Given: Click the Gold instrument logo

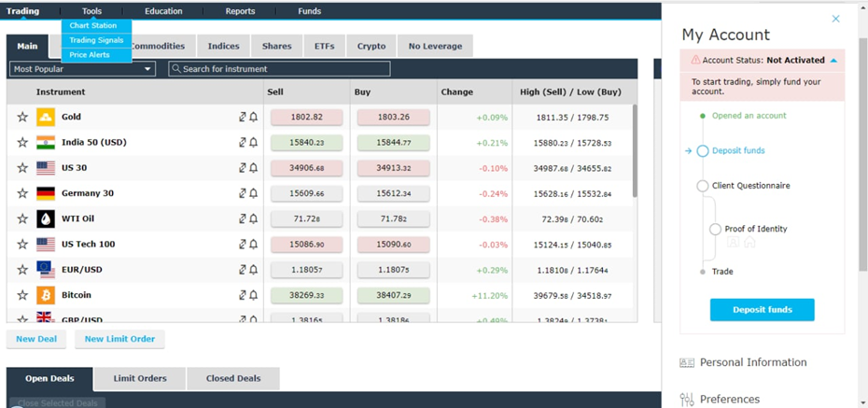Looking at the screenshot, I should (46, 117).
